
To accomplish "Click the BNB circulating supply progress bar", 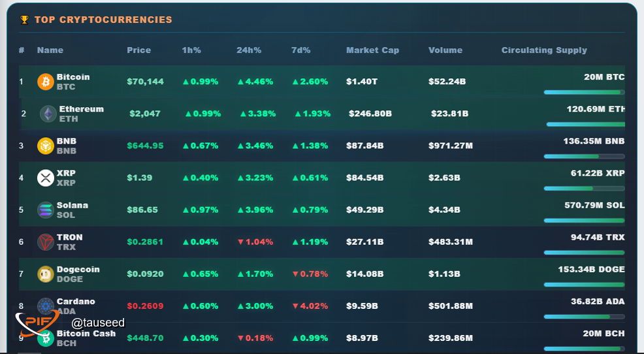I will (x=584, y=157).
